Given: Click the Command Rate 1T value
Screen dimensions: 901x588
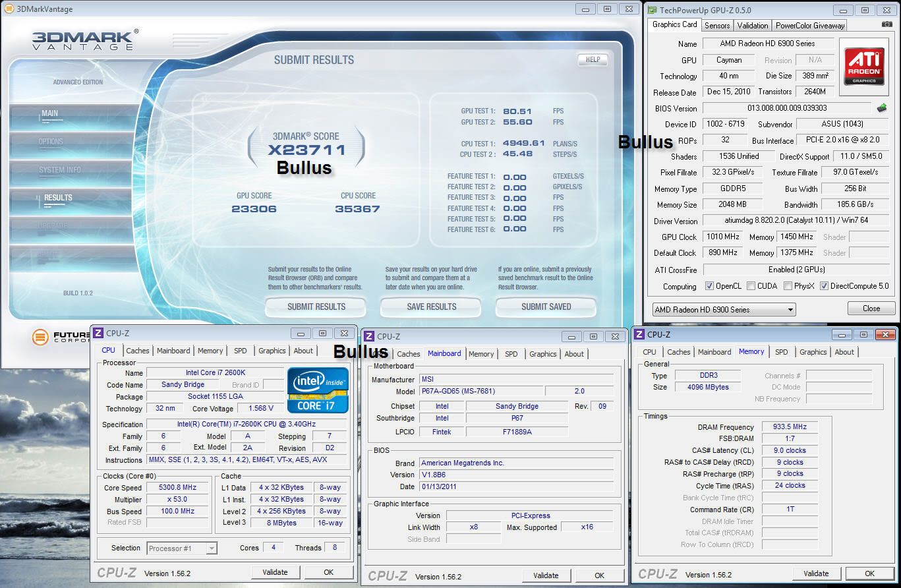Looking at the screenshot, I should pos(790,510).
